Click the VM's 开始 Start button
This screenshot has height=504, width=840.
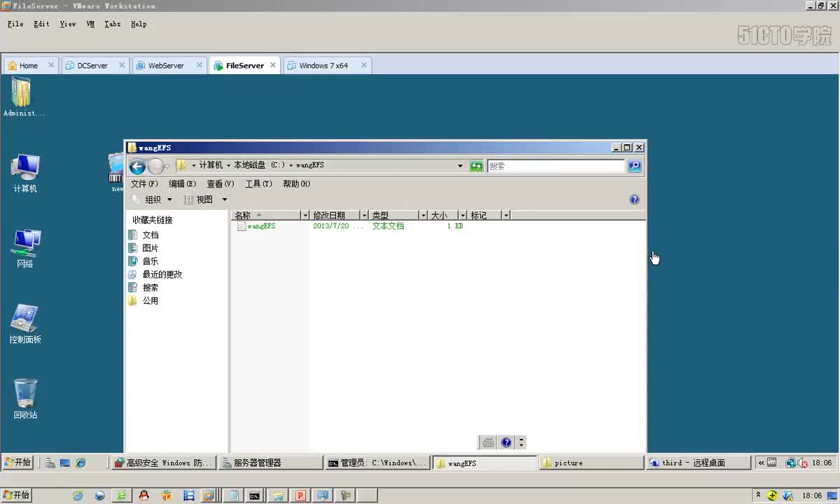pyautogui.click(x=17, y=463)
